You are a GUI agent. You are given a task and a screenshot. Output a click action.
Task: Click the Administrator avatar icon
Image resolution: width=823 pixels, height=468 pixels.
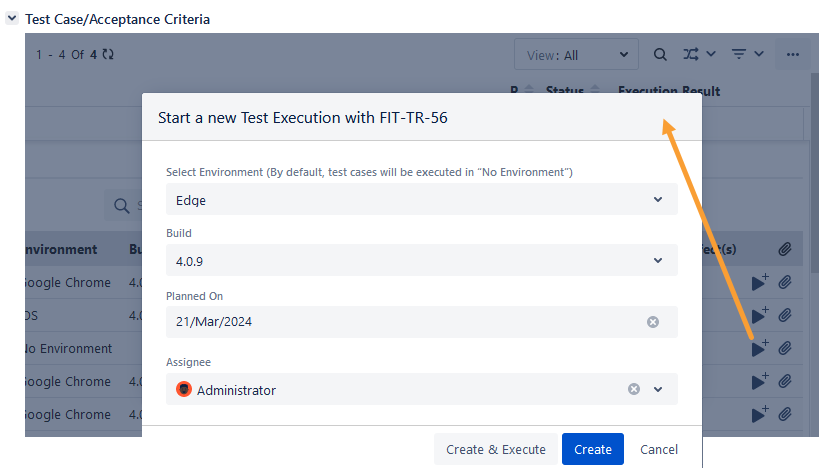click(184, 389)
